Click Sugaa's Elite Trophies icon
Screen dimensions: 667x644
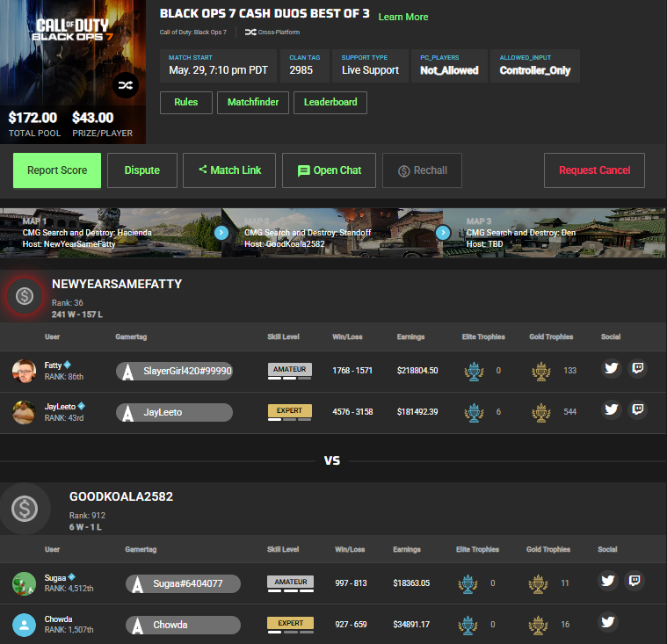point(468,583)
